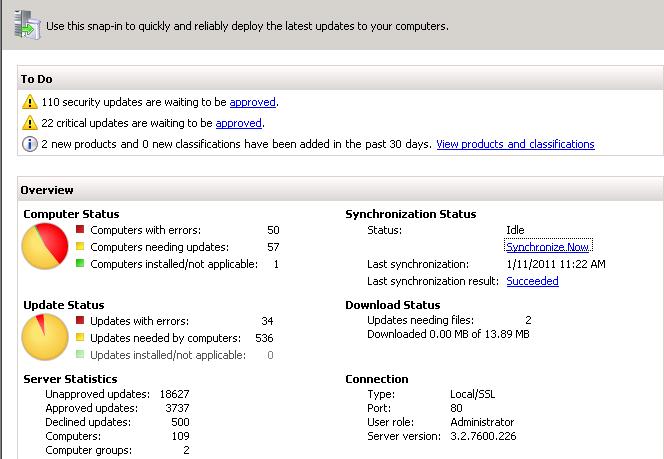The image size is (664, 459).
Task: Open approved link for security updates
Action: click(252, 102)
